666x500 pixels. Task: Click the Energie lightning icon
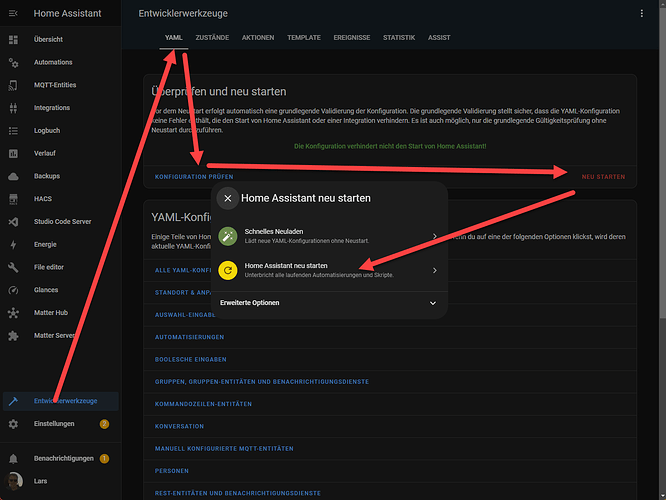coord(13,244)
